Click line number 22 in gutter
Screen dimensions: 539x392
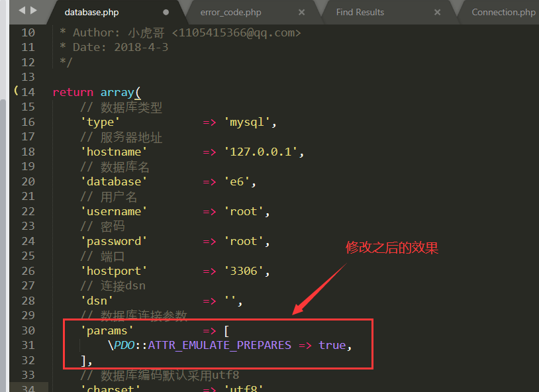click(x=28, y=211)
